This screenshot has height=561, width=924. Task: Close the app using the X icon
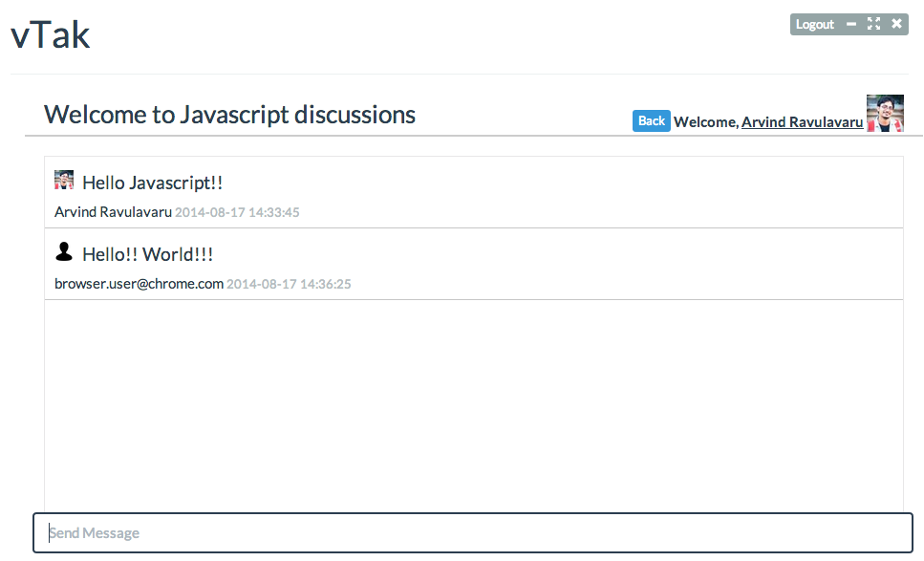896,24
